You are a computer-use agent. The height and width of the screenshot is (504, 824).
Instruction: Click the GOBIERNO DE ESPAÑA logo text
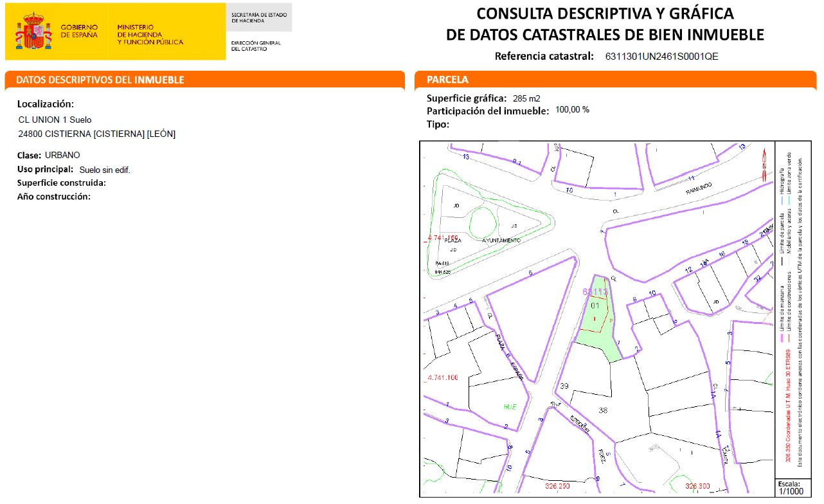(x=79, y=31)
